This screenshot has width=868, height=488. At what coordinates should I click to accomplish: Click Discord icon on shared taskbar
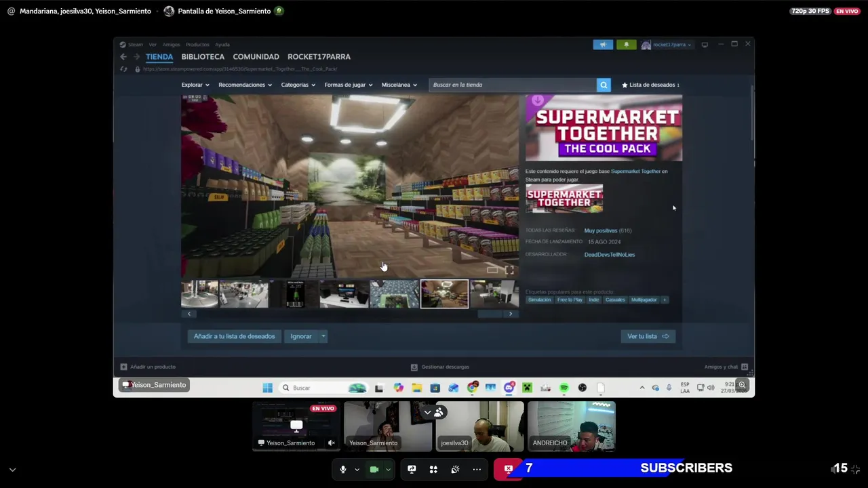(509, 388)
